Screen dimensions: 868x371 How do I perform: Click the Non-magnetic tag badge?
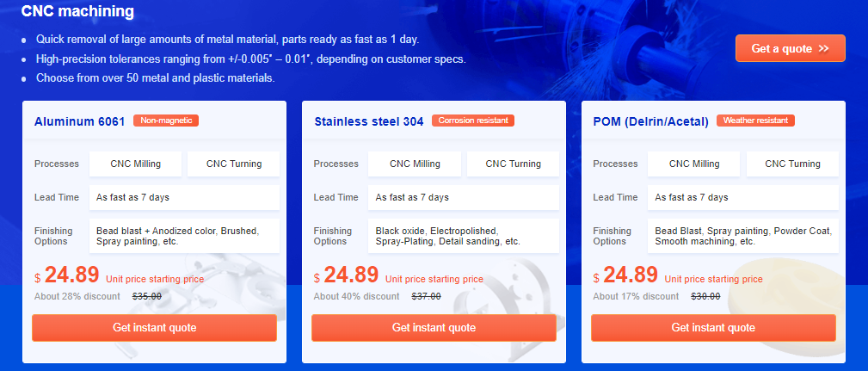click(x=166, y=121)
